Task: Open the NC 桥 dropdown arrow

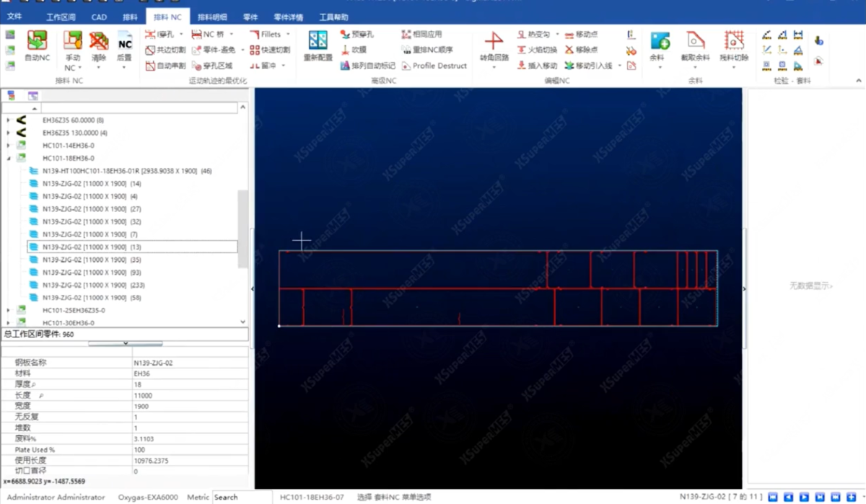Action: tap(229, 34)
